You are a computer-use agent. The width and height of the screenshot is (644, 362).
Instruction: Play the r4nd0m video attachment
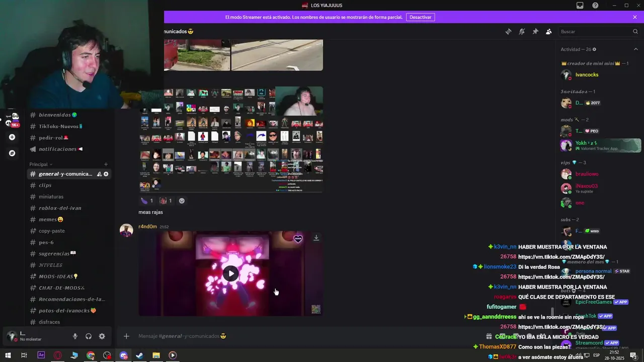[x=230, y=274]
